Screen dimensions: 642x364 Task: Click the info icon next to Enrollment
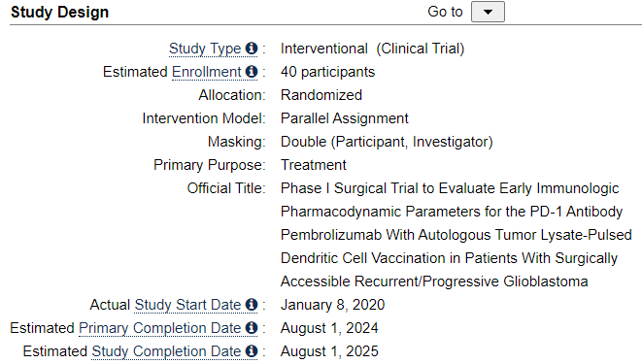pyautogui.click(x=252, y=72)
